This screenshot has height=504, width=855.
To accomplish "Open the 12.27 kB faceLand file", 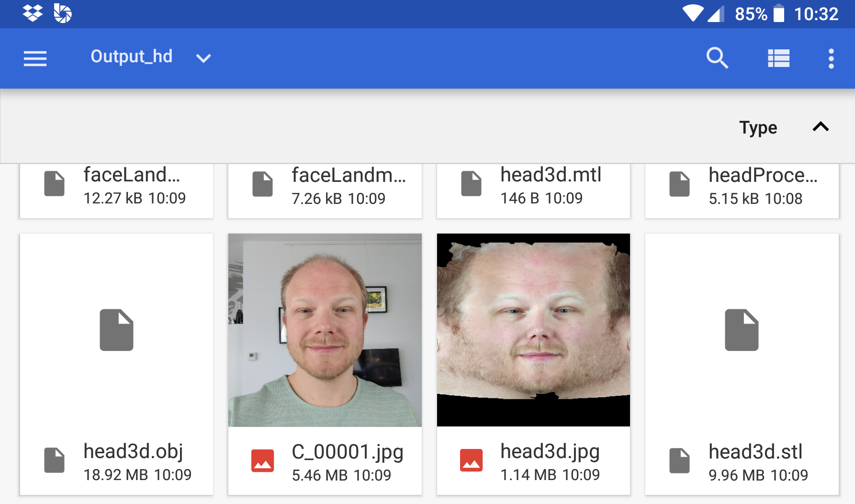I will tap(116, 186).
